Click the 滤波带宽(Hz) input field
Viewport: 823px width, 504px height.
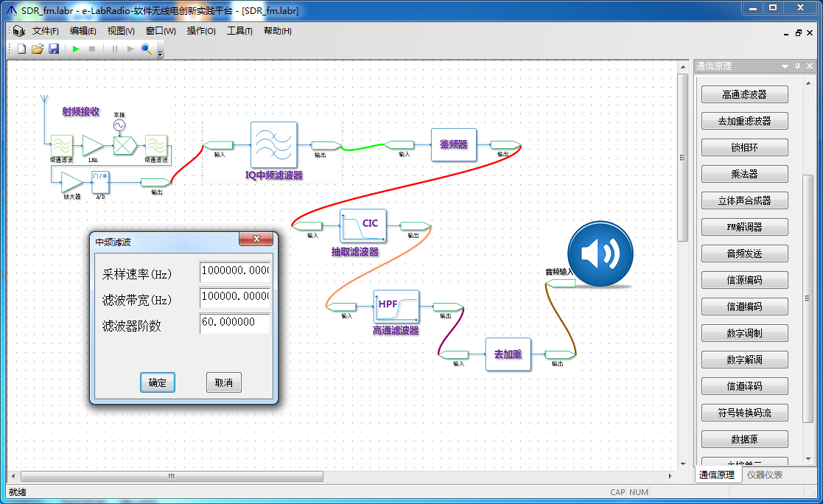tap(235, 298)
